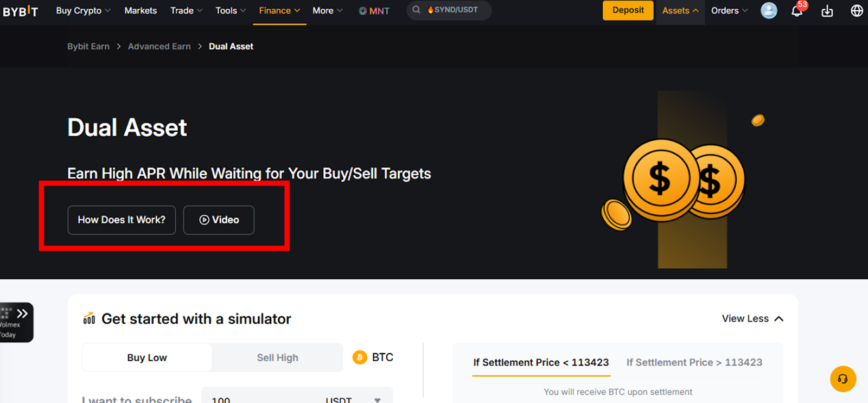This screenshot has width=868, height=403.
Task: Collapse the simulator with View Less
Action: click(x=752, y=319)
